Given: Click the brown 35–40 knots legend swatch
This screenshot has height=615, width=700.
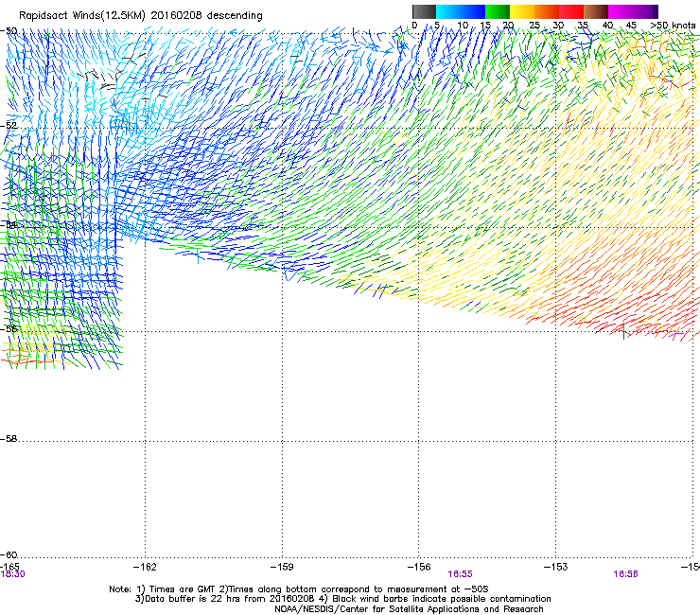Looking at the screenshot, I should [x=596, y=11].
